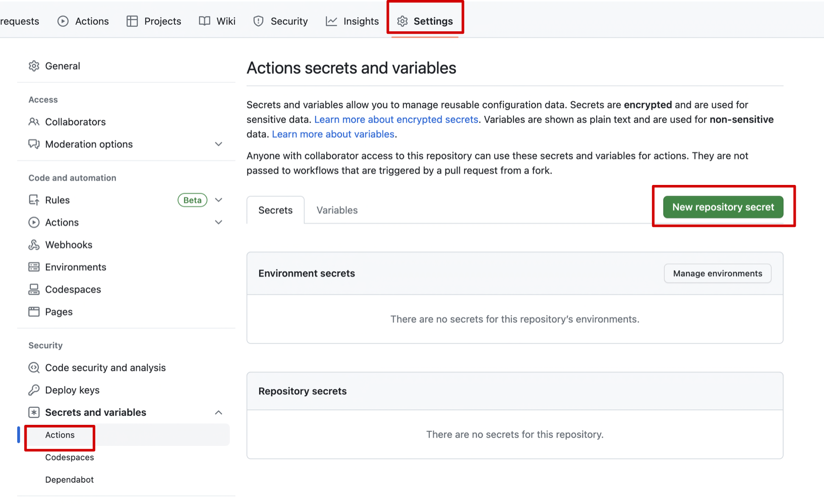Collapse the Secrets and variables section
This screenshot has height=504, width=824.
coord(218,413)
